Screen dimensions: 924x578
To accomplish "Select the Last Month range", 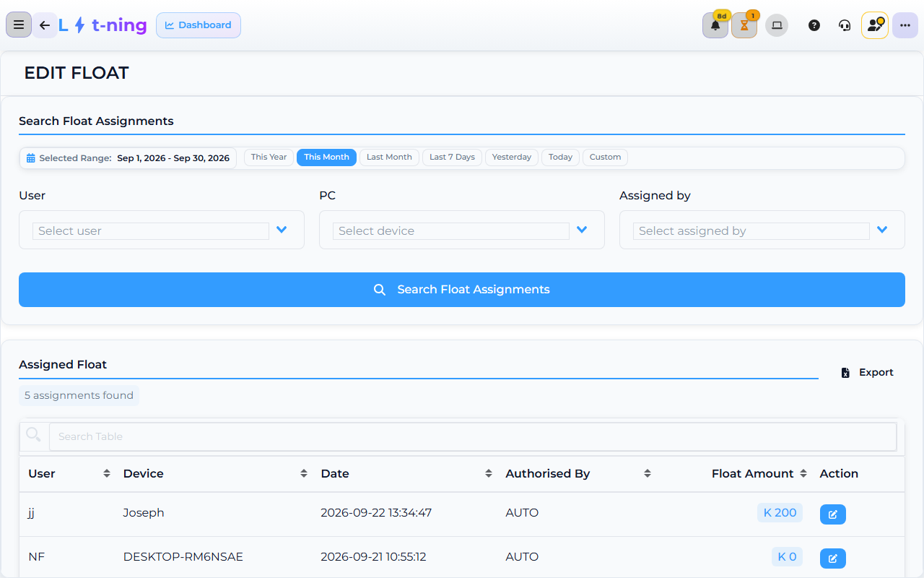I will 389,158.
